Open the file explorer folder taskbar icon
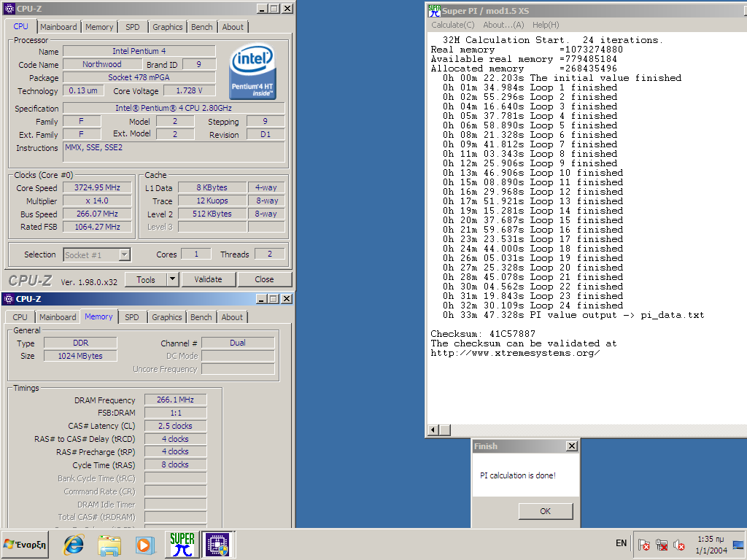747x560 pixels. pyautogui.click(x=109, y=545)
